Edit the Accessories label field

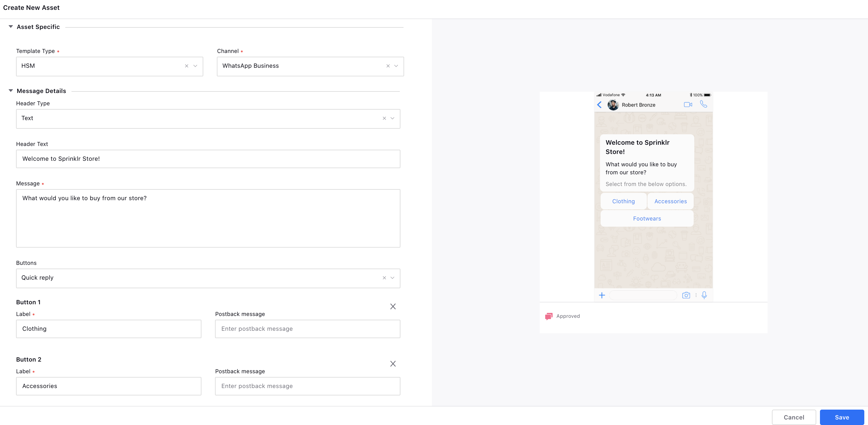[109, 386]
